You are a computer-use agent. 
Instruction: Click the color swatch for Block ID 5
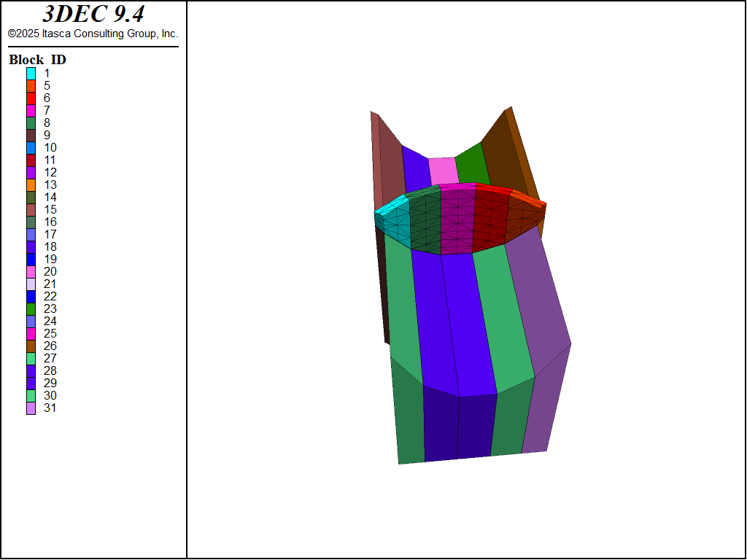point(31,86)
